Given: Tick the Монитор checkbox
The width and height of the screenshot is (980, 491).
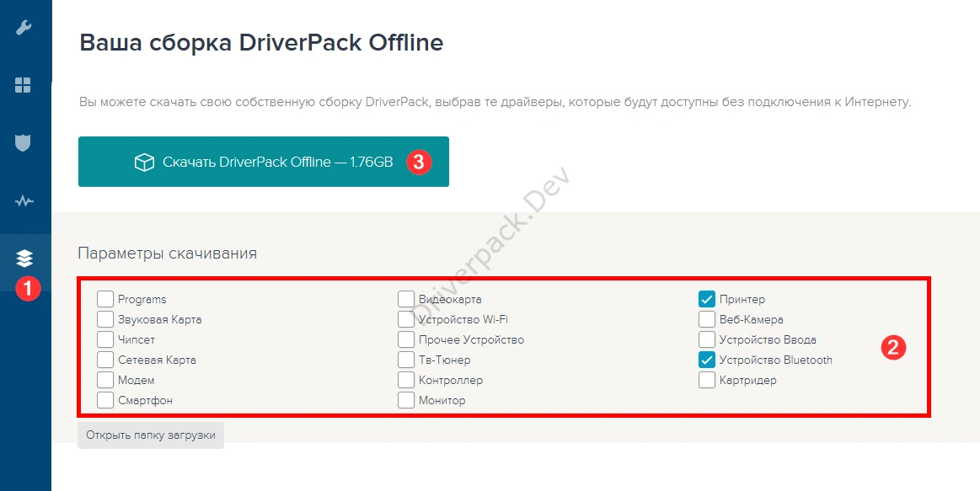Looking at the screenshot, I should coord(406,400).
